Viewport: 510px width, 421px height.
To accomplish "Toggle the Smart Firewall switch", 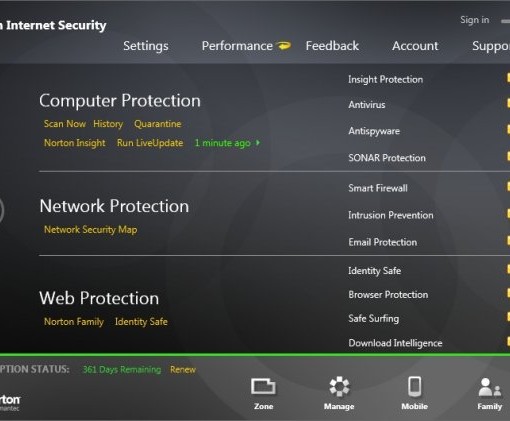I will [508, 186].
